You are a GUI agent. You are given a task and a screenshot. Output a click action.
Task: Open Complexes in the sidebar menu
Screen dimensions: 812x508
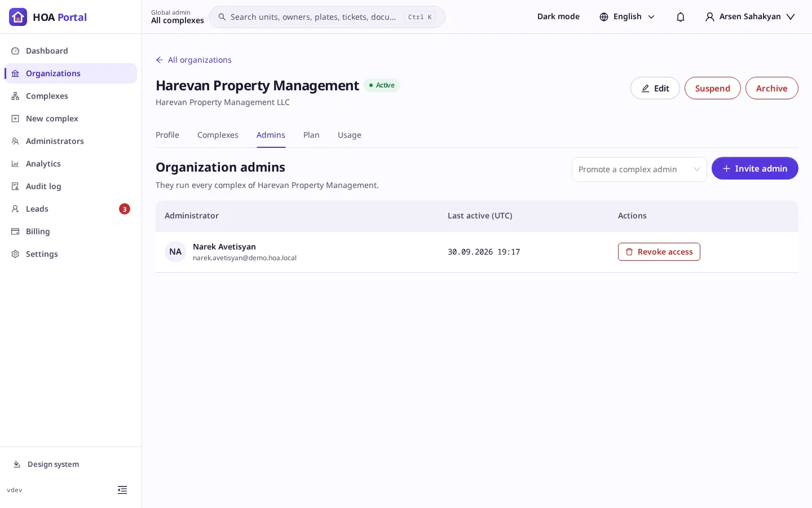click(x=70, y=96)
